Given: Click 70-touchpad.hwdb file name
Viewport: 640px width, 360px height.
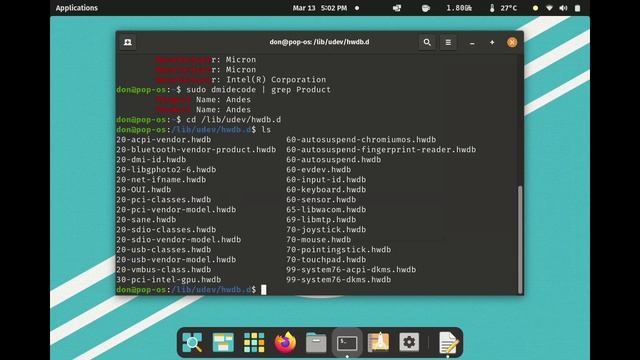Looking at the screenshot, I should coord(326,260).
